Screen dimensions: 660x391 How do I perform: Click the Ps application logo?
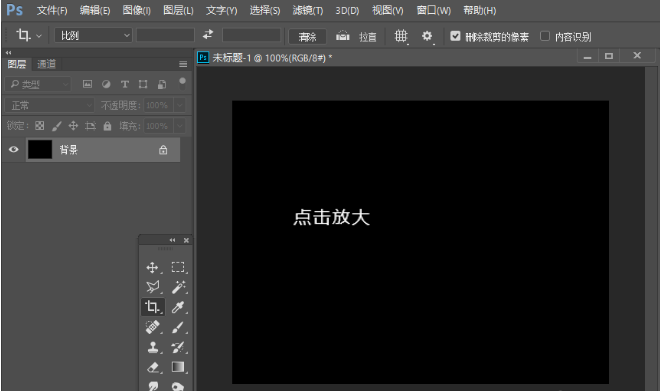(x=15, y=10)
